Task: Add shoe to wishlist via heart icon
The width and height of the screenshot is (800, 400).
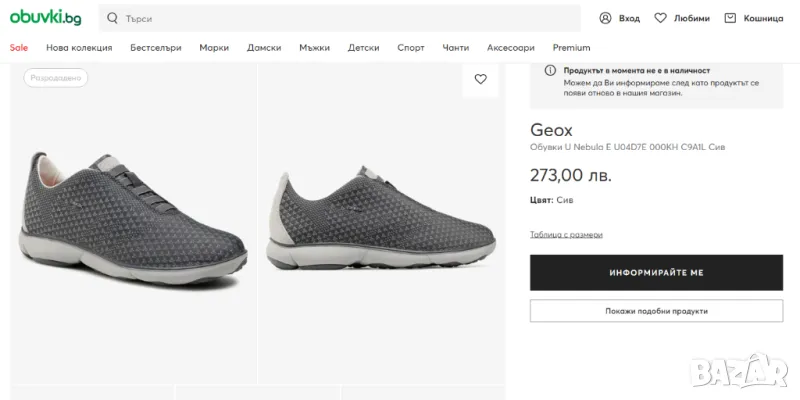Action: [x=480, y=79]
